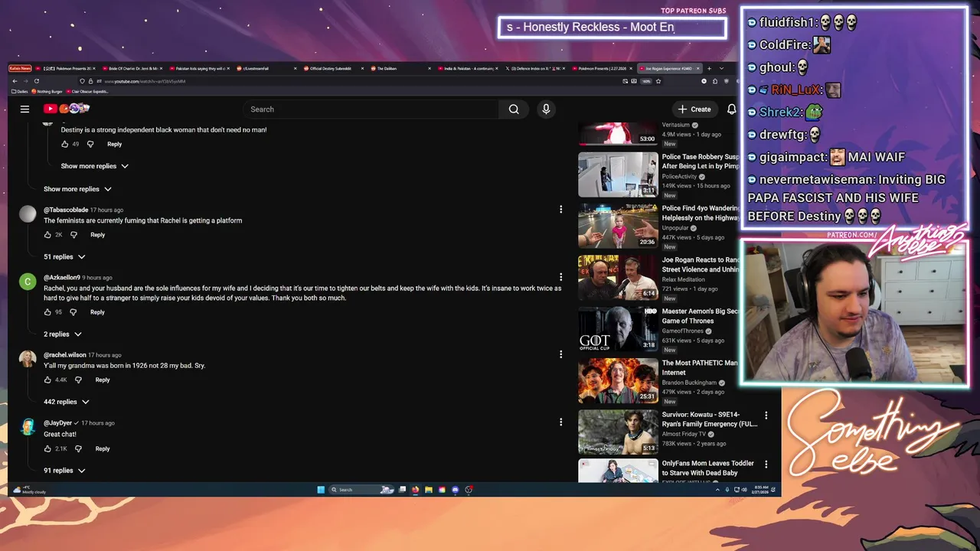Click the Windows taskbar search box

pos(361,490)
